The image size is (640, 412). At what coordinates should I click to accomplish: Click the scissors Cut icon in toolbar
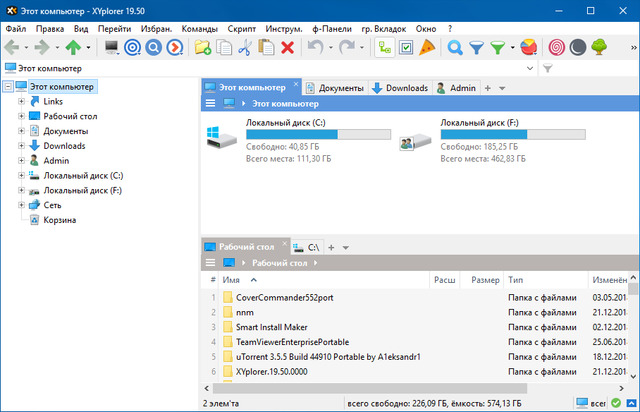245,47
